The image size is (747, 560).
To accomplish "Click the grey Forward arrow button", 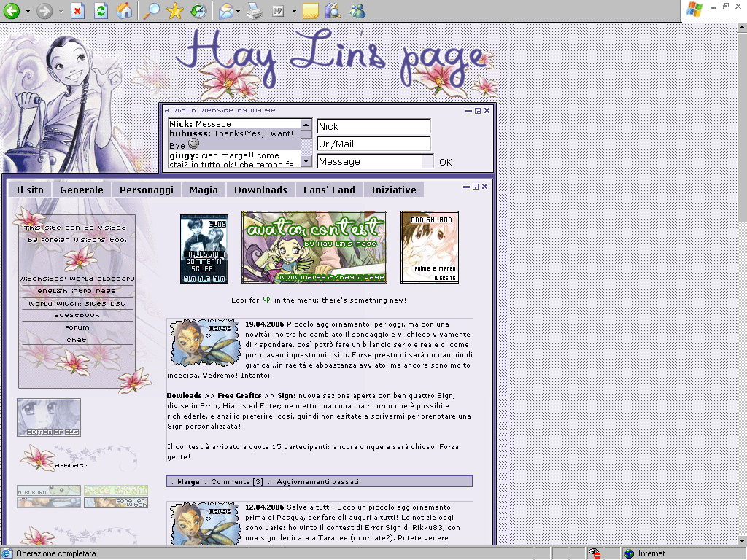I will (x=44, y=10).
